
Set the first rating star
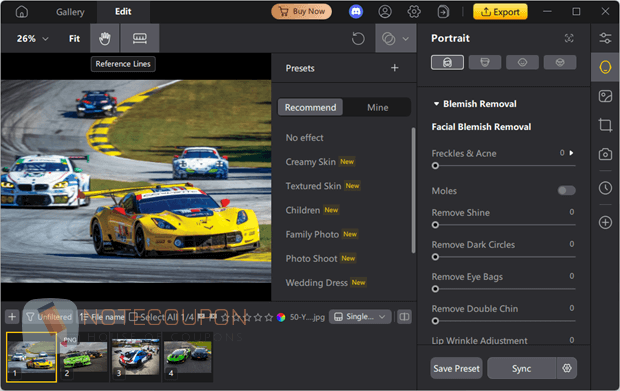225,317
